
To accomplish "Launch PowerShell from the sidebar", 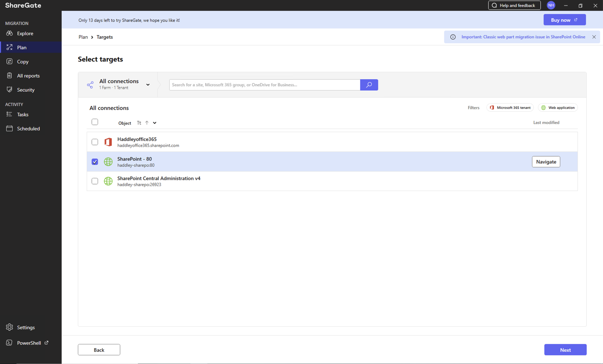I will click(x=29, y=343).
